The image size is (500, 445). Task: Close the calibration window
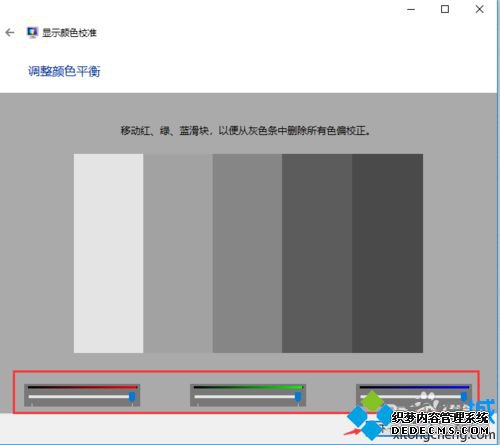click(479, 9)
